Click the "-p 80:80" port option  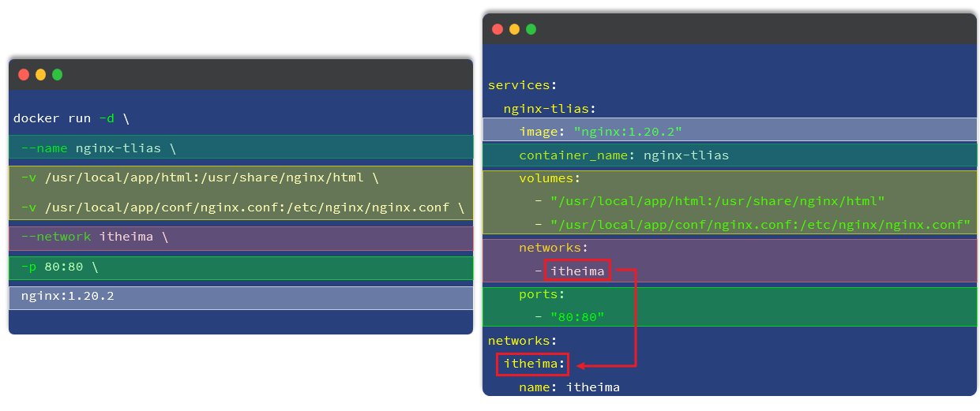[60, 267]
